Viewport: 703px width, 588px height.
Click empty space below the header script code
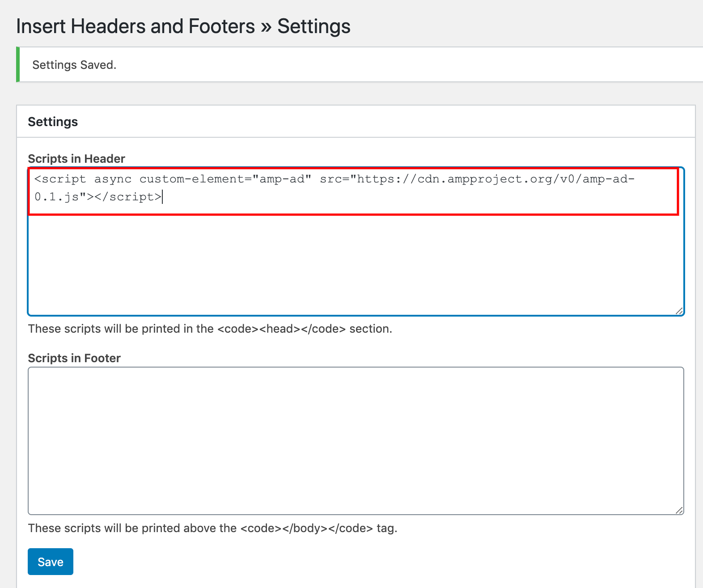356,264
